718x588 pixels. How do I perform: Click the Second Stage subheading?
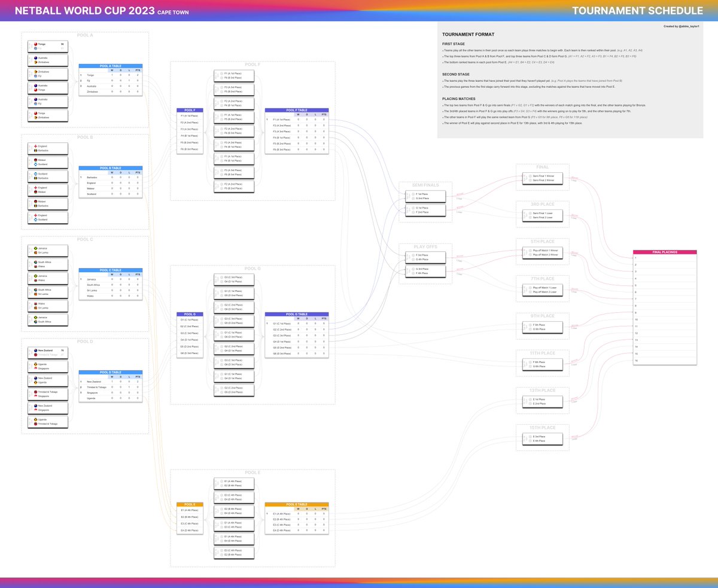(x=455, y=74)
